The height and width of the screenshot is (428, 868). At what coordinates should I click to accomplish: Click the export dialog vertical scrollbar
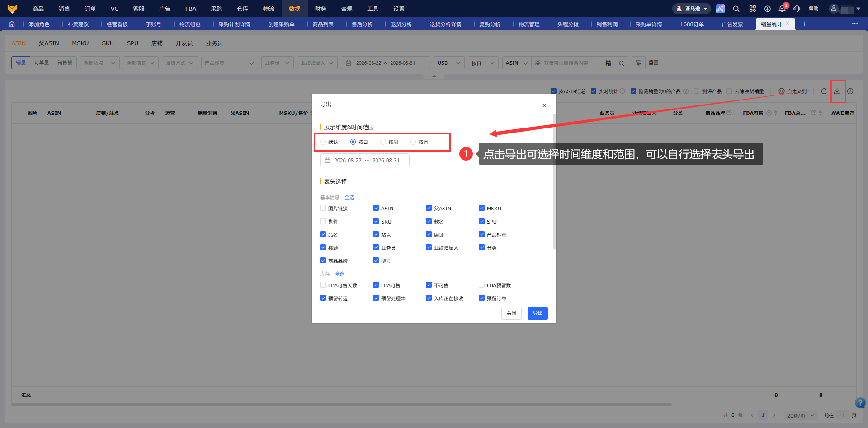pyautogui.click(x=554, y=181)
